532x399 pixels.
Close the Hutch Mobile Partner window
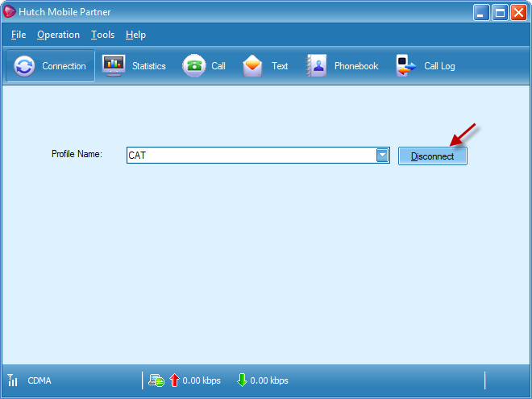(519, 13)
